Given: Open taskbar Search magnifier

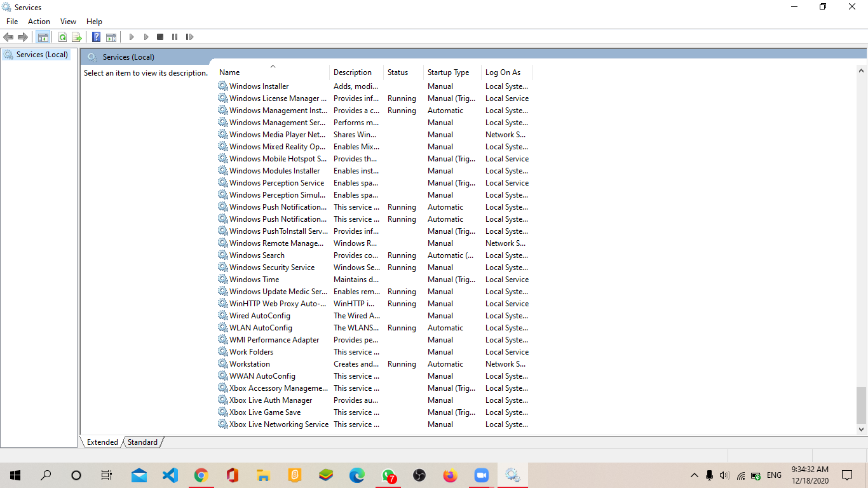Looking at the screenshot, I should point(46,475).
